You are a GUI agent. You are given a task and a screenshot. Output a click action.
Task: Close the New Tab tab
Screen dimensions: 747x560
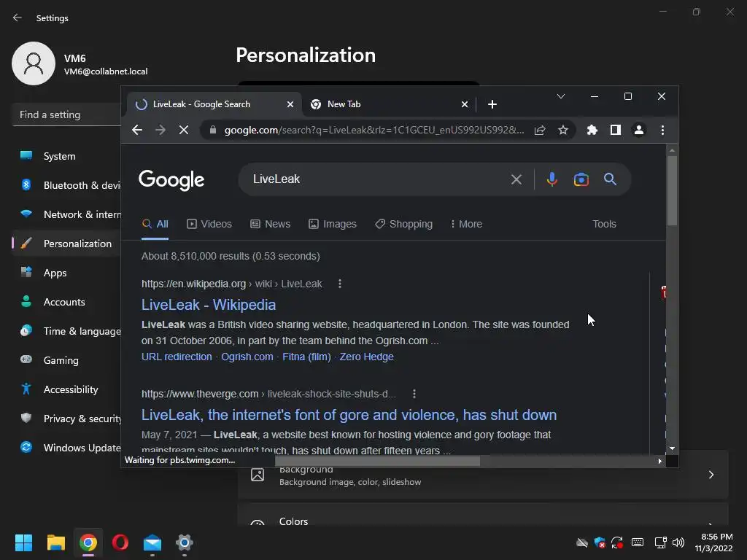coord(465,104)
